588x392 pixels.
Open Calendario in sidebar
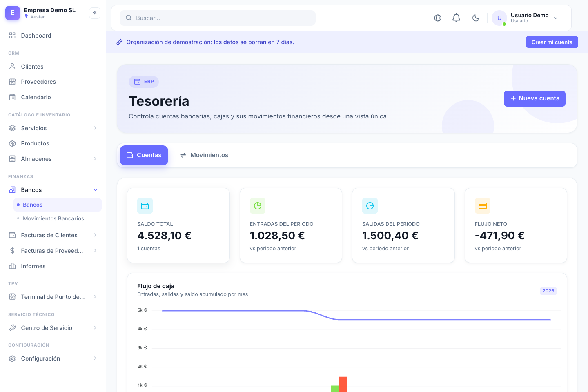(53, 97)
